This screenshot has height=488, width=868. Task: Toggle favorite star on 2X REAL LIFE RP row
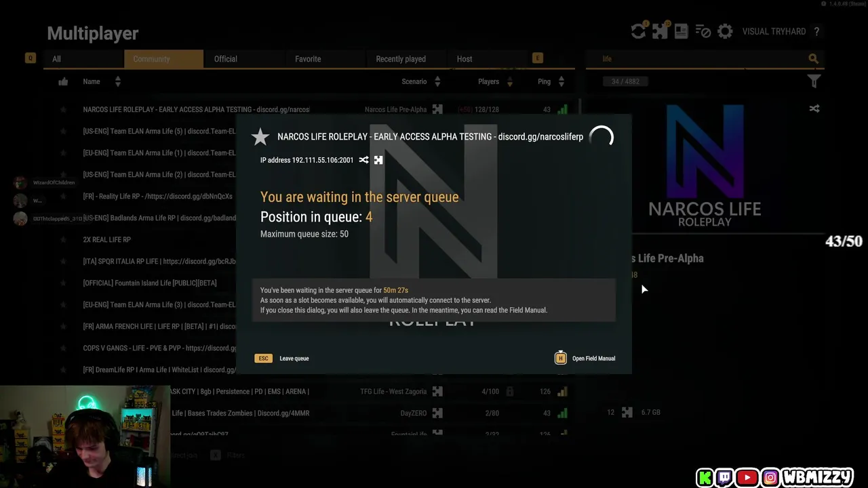pos(63,239)
